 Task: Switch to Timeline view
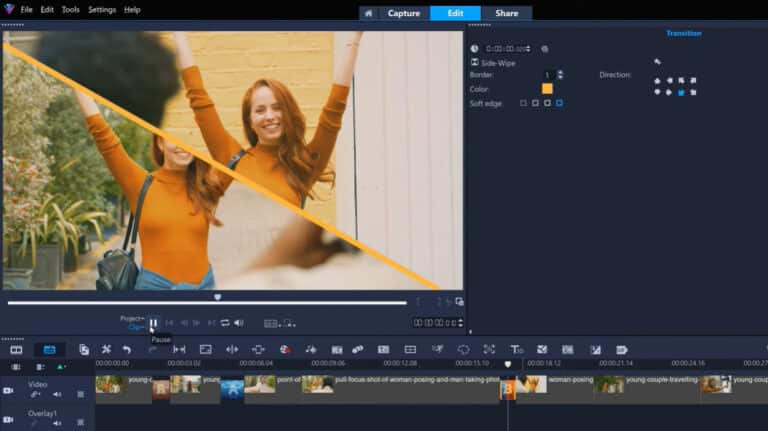[x=49, y=350]
